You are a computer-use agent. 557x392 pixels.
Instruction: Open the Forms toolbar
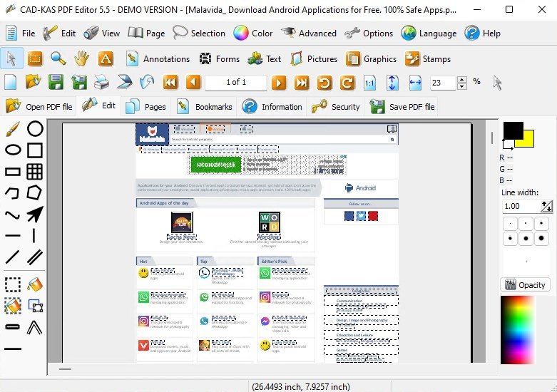219,58
